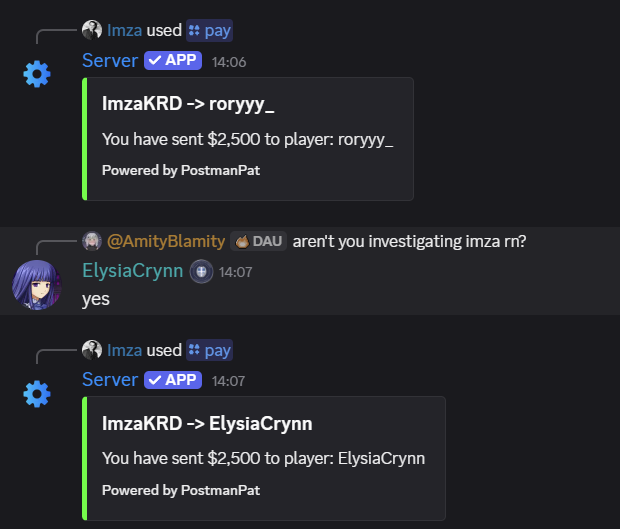The width and height of the screenshot is (620, 529).
Task: Click the DAU server tag badge
Action: [258, 241]
